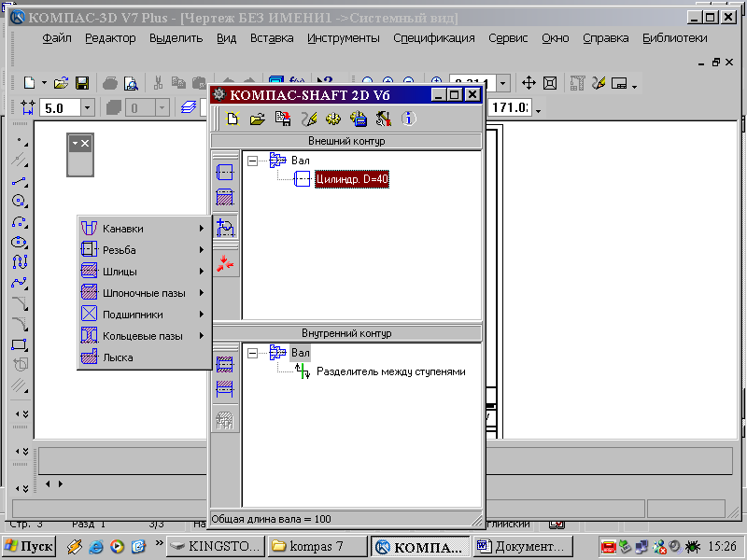Select the hatch tool in the left toolbar
The image size is (747, 560).
pos(19,385)
